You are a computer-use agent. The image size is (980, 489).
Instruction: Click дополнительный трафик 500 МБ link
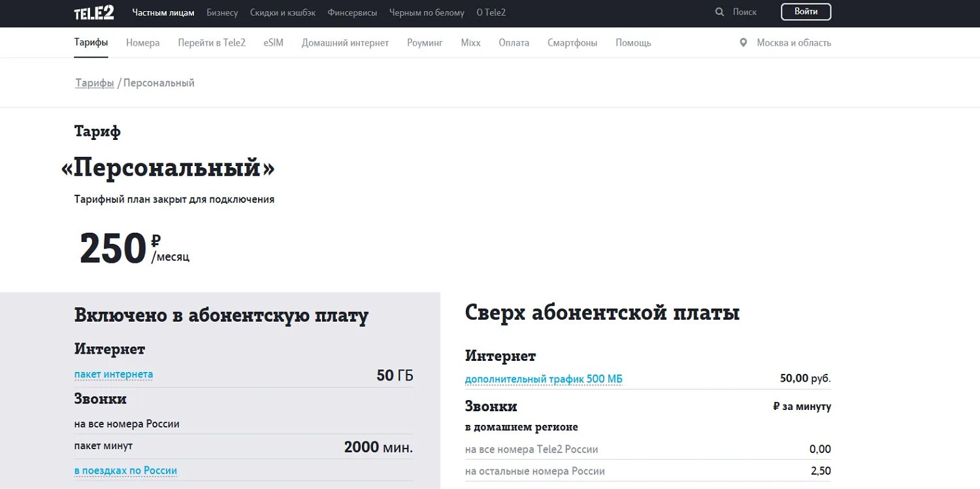544,379
